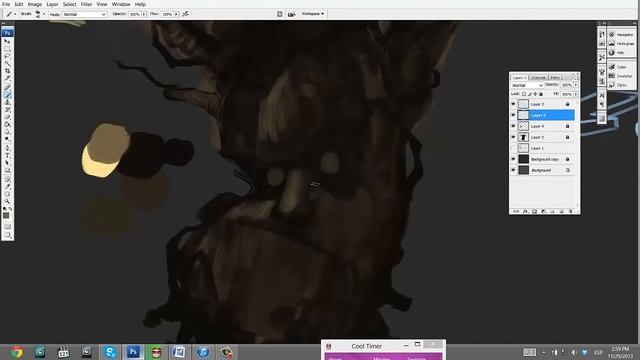The image size is (640, 360).
Task: Hide Layer 4 with its eye icon
Action: [x=513, y=126]
